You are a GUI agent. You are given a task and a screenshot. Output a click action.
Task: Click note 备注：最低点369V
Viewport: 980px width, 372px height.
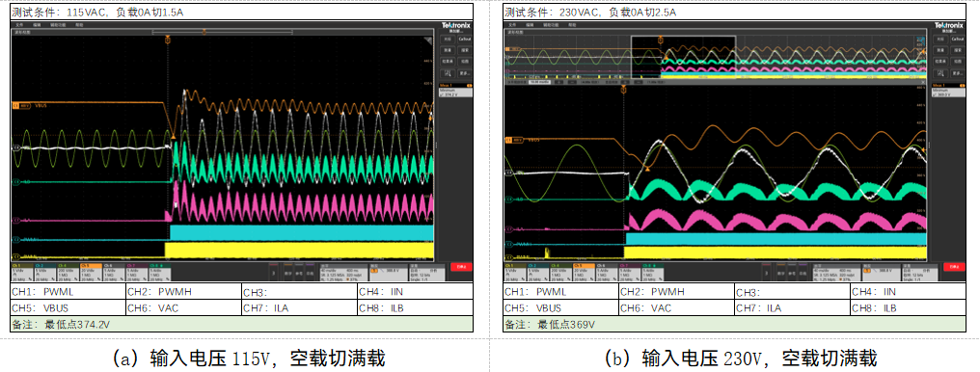(x=550, y=325)
